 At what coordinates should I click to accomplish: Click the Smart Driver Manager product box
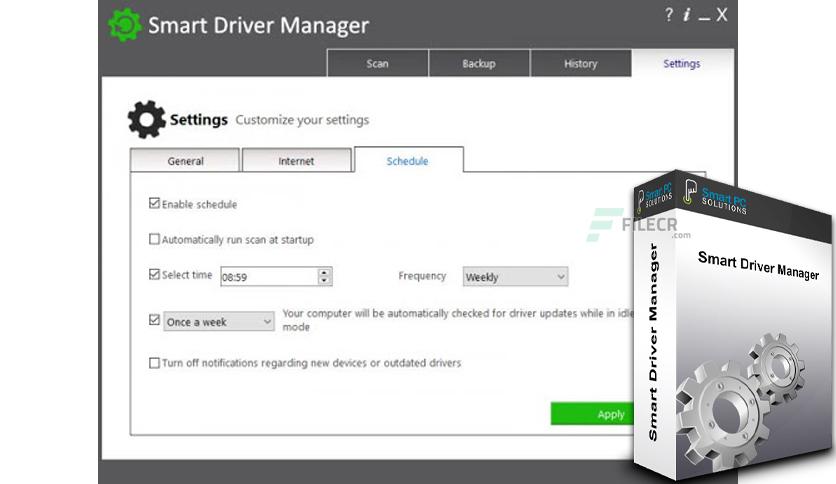pos(732,325)
